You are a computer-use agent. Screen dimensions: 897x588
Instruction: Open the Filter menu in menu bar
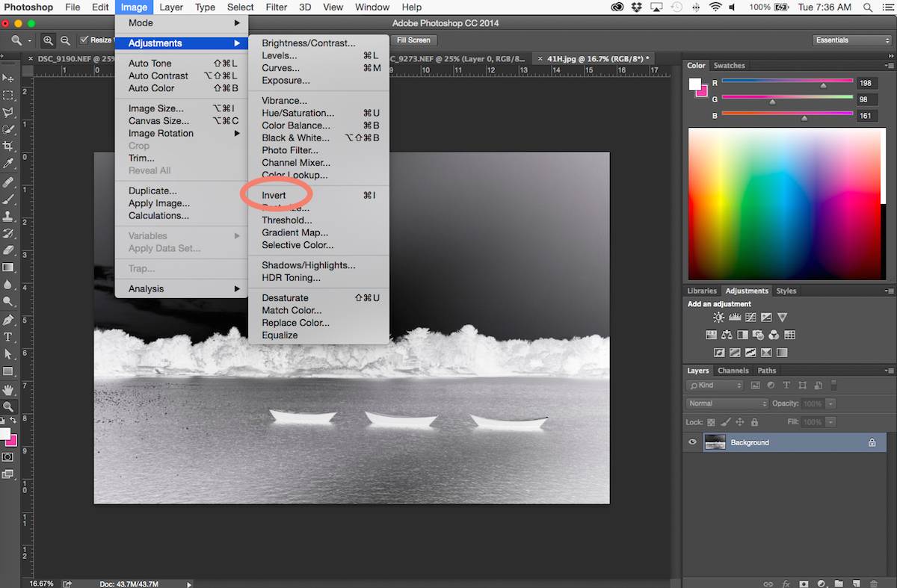pos(276,7)
